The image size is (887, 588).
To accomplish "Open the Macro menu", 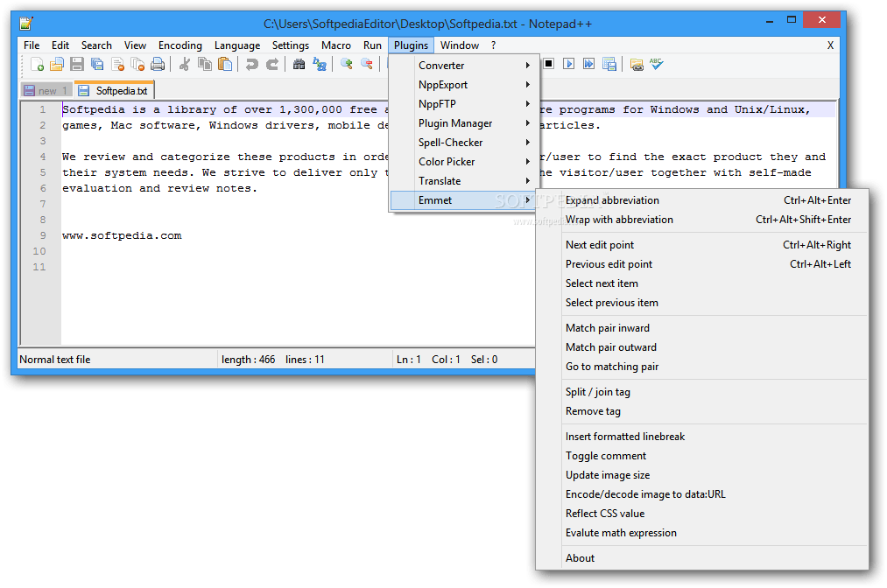I will (x=336, y=45).
